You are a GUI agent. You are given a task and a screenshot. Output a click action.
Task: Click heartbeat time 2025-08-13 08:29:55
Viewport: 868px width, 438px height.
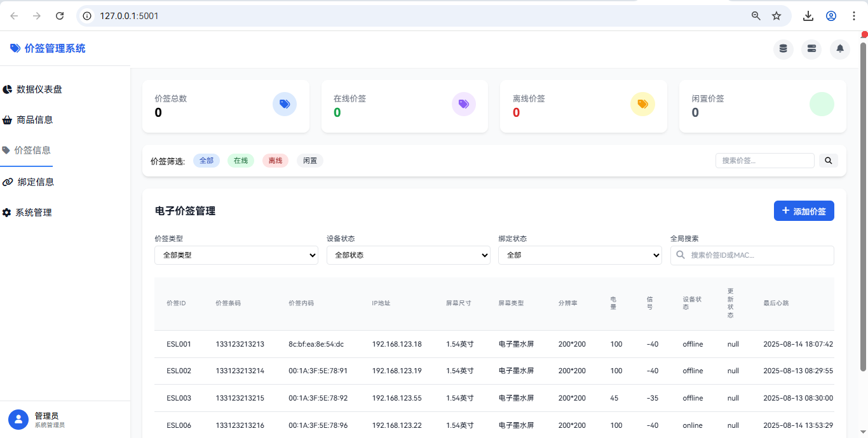pyautogui.click(x=798, y=371)
